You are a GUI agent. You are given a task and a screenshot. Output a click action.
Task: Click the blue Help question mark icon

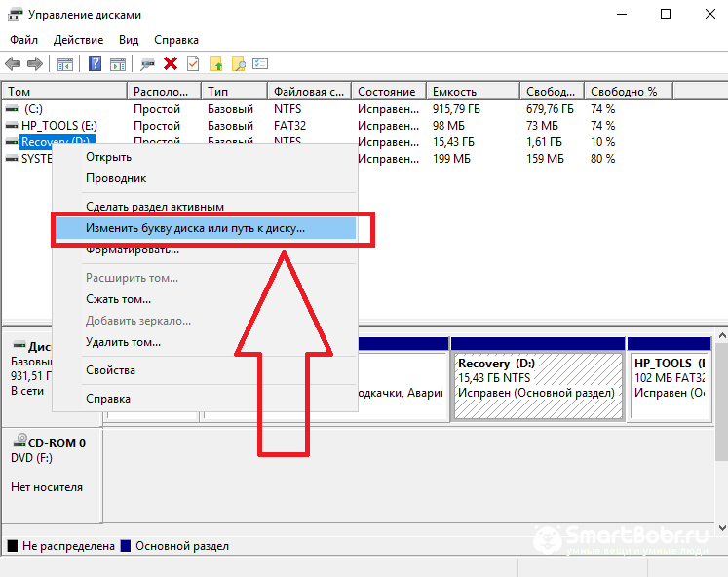[x=96, y=63]
